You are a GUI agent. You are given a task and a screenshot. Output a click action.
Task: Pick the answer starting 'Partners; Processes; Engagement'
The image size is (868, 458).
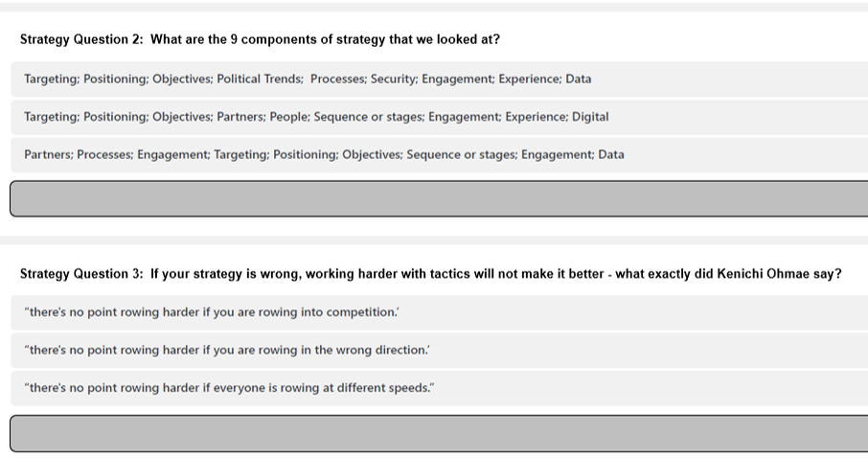(x=440, y=154)
